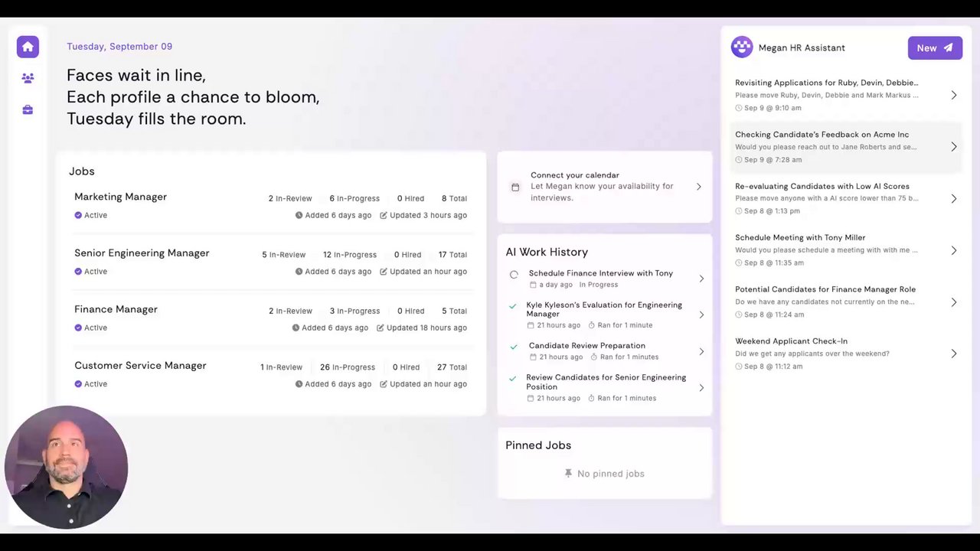980x551 pixels.
Task: Click the green checkmark beside Kyle Kyleson's Evaluation
Action: 513,306
